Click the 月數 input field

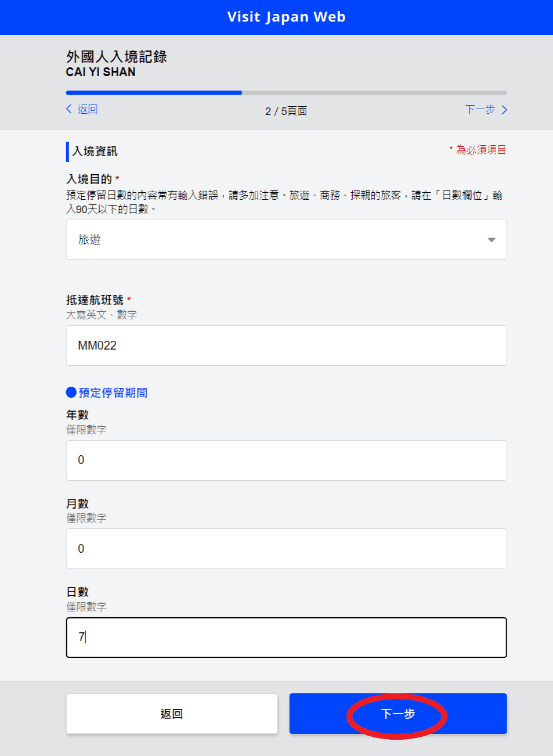pos(286,549)
